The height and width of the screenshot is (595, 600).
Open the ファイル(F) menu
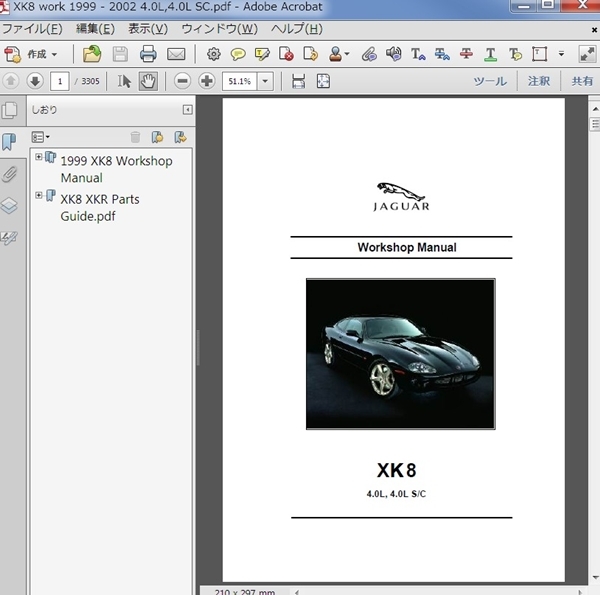pyautogui.click(x=32, y=28)
